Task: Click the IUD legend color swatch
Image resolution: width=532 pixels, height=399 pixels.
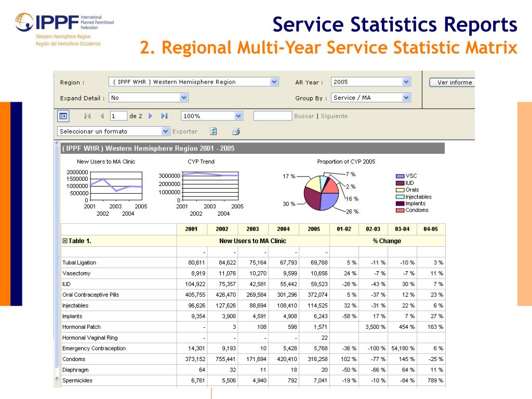Action: point(400,183)
